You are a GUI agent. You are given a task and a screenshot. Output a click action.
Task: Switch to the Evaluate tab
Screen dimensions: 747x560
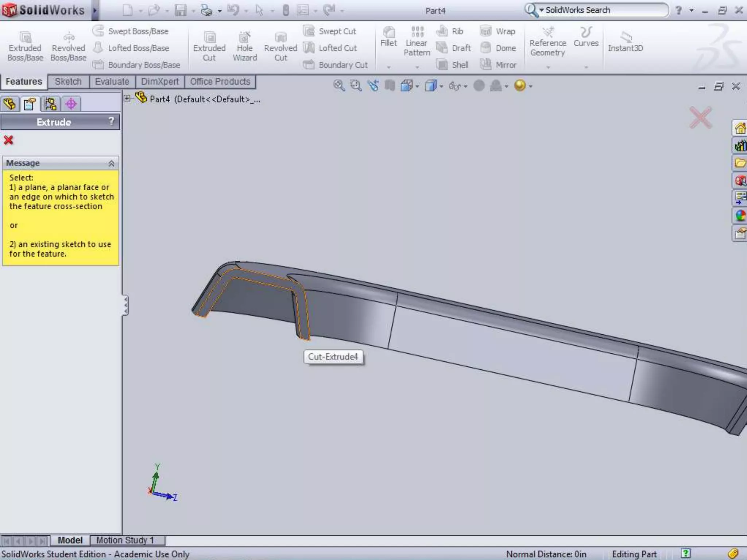point(112,82)
